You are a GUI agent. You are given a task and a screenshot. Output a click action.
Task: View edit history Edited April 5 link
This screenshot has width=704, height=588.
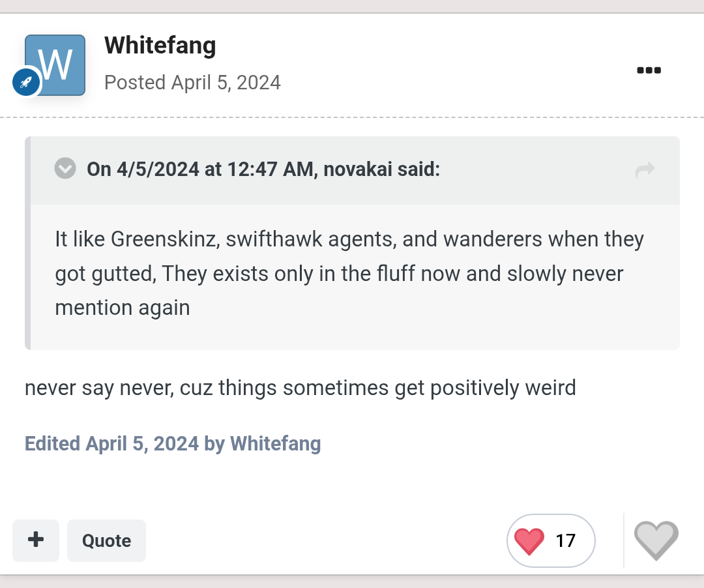[x=173, y=443]
